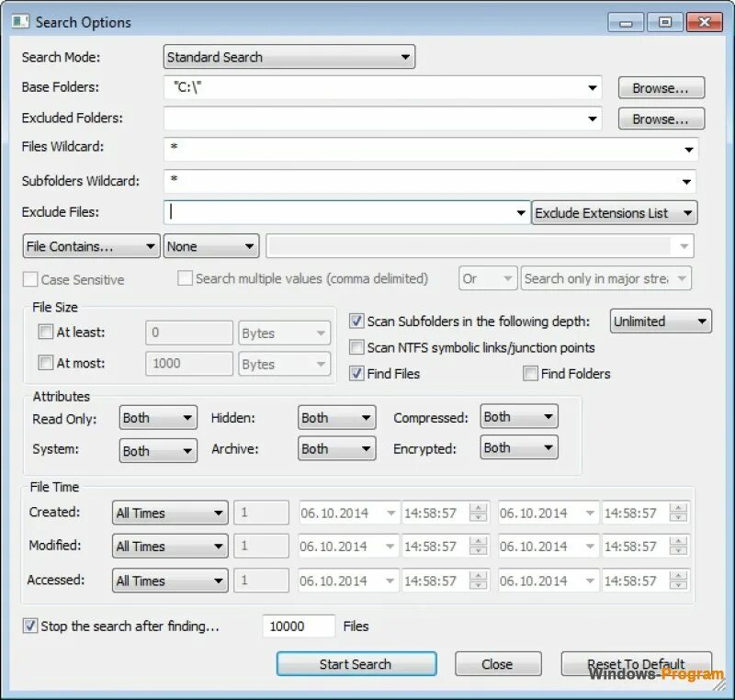Click the Created first time spinner
This screenshot has height=700, width=735.
coord(478,513)
